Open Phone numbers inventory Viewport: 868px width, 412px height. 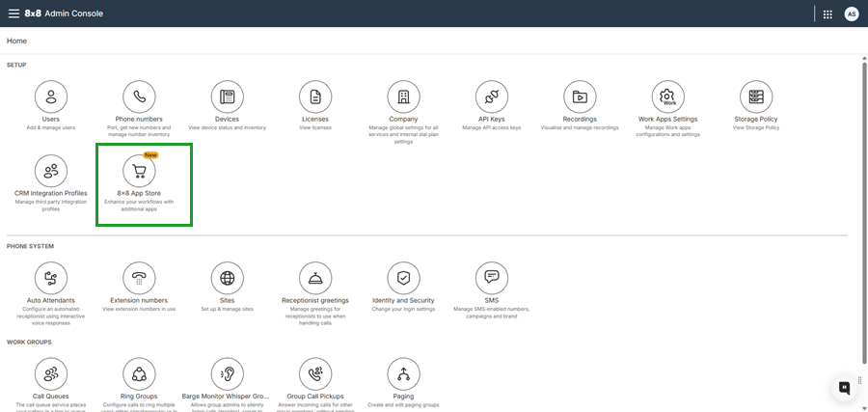click(x=139, y=96)
